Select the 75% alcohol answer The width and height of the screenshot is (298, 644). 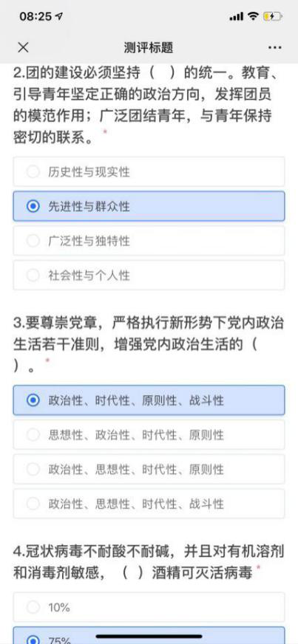(149, 635)
